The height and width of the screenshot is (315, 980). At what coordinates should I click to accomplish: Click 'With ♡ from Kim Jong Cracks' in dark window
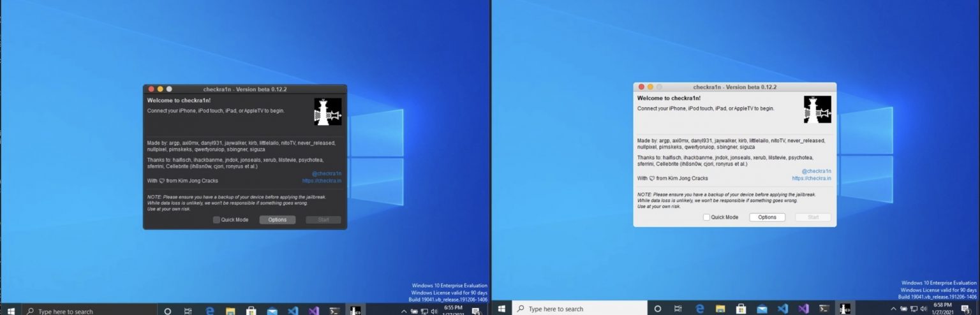point(182,181)
